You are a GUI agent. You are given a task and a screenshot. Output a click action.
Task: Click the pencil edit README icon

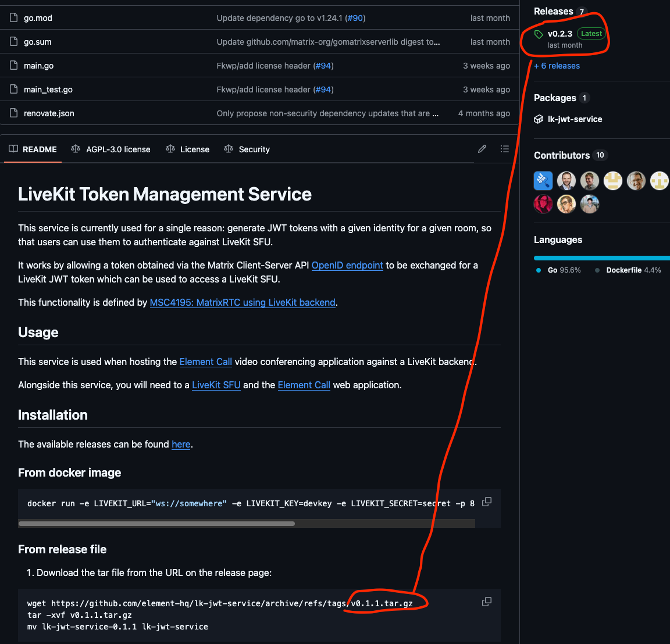click(482, 149)
